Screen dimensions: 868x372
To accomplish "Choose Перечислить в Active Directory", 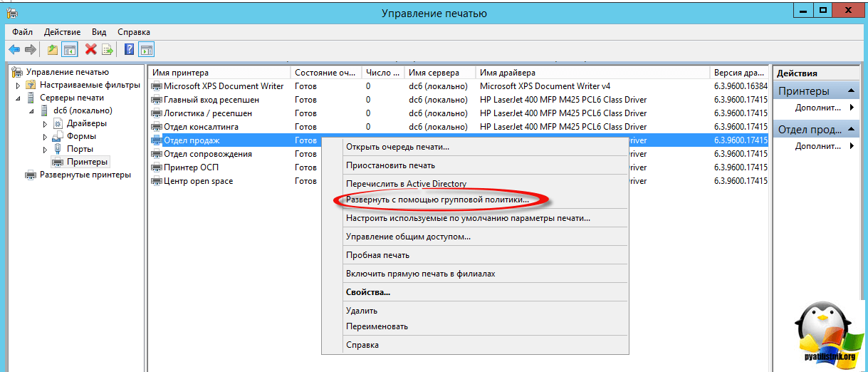I will 476,184.
